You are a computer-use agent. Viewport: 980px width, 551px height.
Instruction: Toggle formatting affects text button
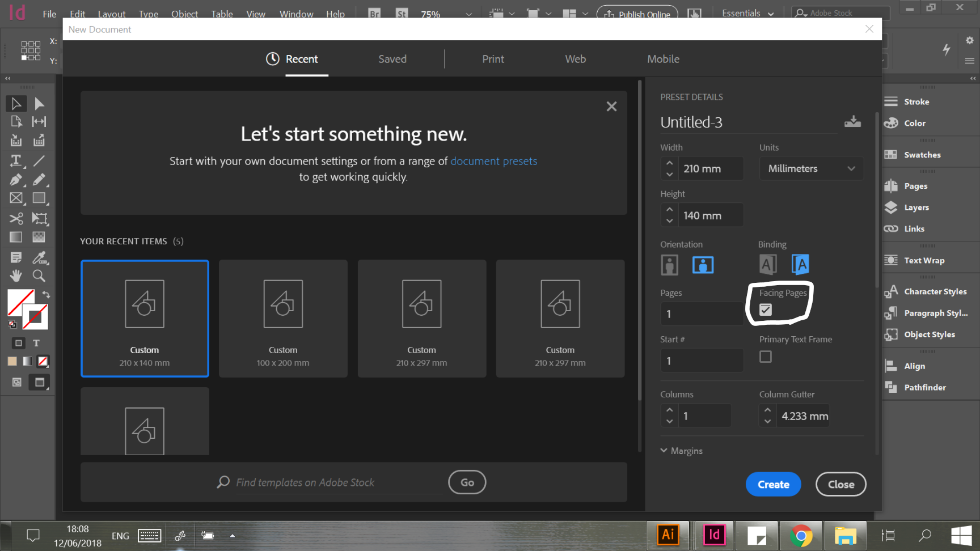click(x=36, y=343)
